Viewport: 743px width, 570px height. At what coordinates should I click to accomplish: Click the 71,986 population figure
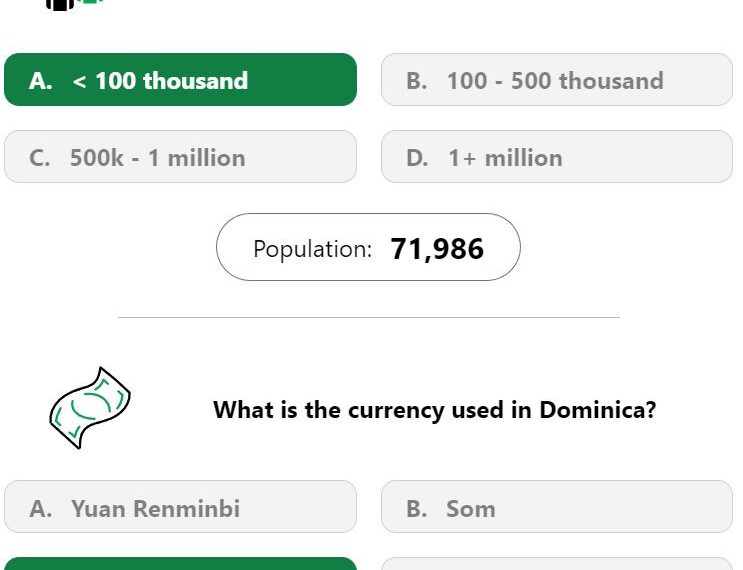[437, 249]
